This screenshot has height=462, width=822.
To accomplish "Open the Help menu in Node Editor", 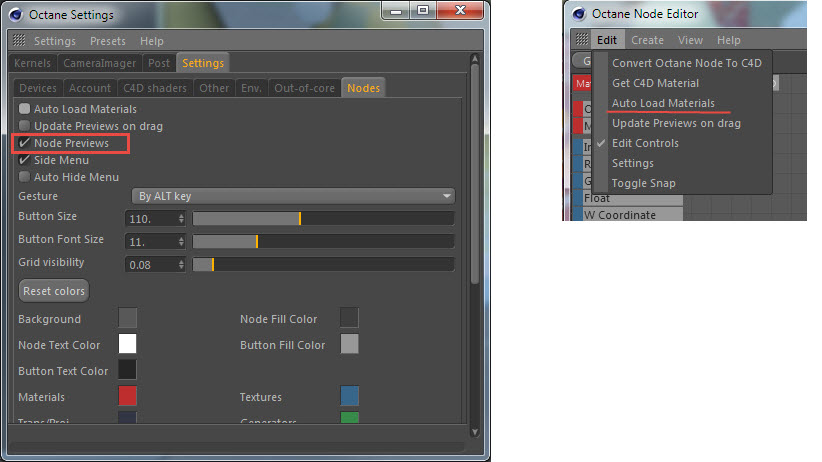I will (729, 40).
